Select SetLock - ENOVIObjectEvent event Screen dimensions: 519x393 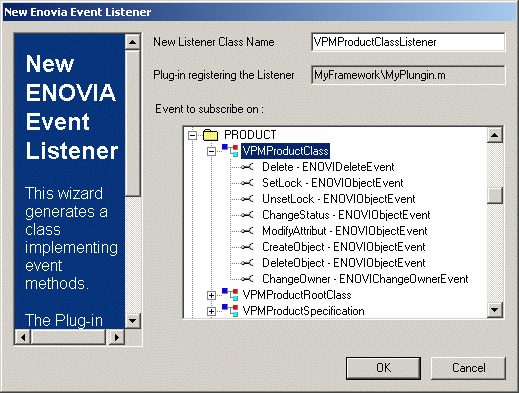[x=333, y=183]
